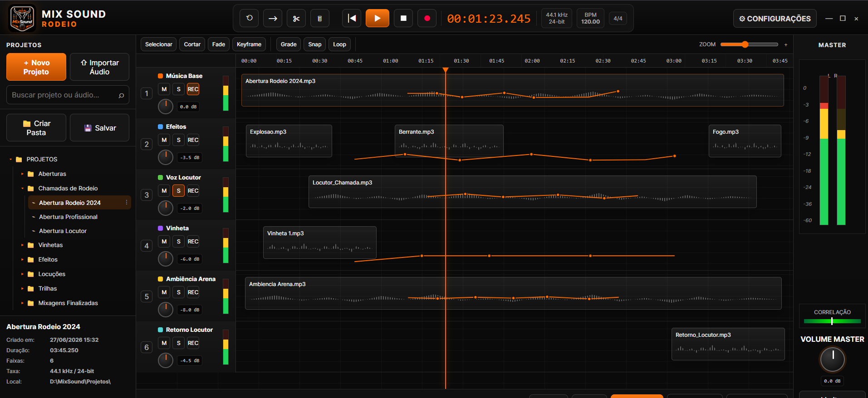
Task: Choose the Cortar tool
Action: click(192, 44)
